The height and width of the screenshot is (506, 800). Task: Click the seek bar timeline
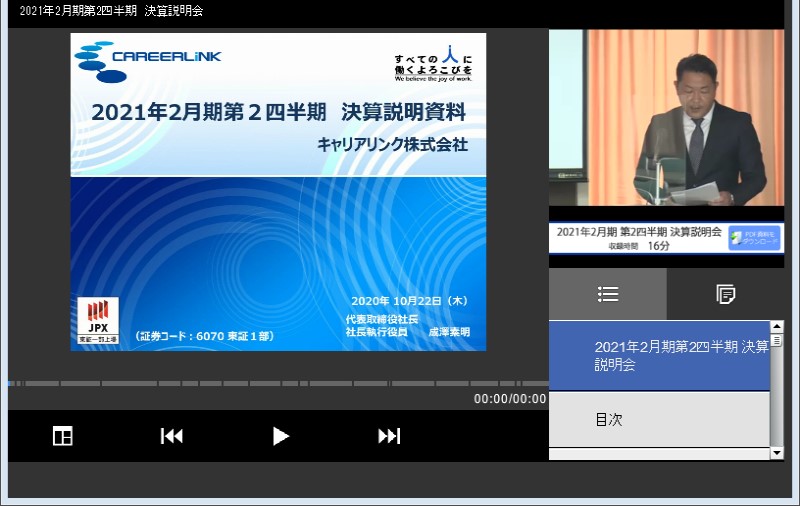(x=279, y=383)
